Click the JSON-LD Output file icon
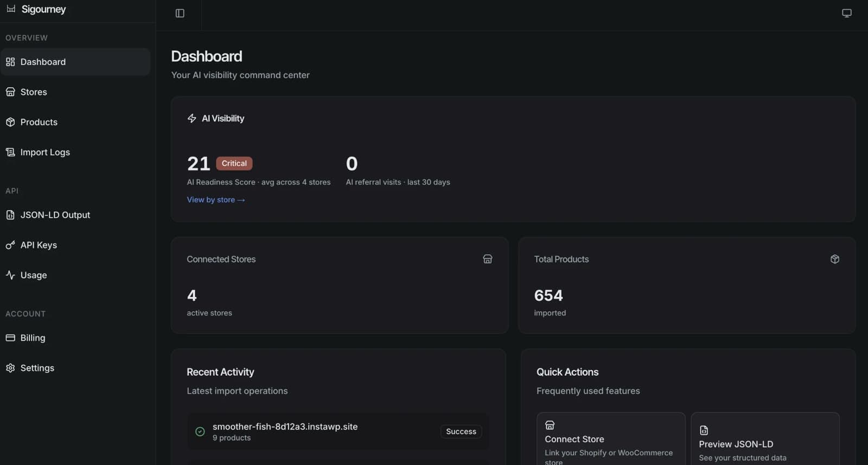The width and height of the screenshot is (868, 465). [x=10, y=215]
